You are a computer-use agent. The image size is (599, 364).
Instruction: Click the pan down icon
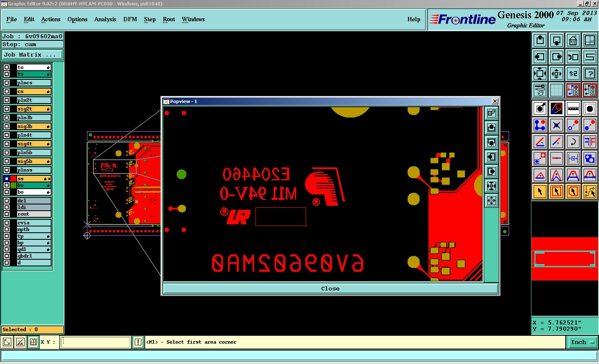point(557,40)
